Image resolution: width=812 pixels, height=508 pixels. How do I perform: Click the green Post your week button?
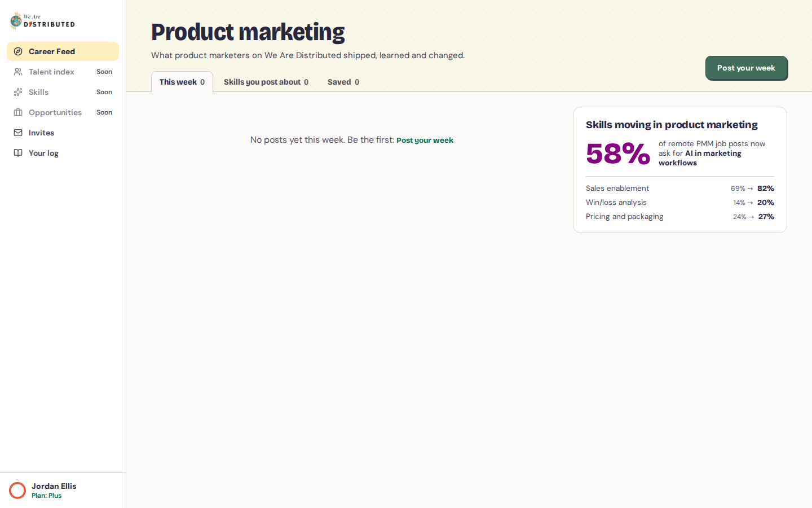(746, 68)
